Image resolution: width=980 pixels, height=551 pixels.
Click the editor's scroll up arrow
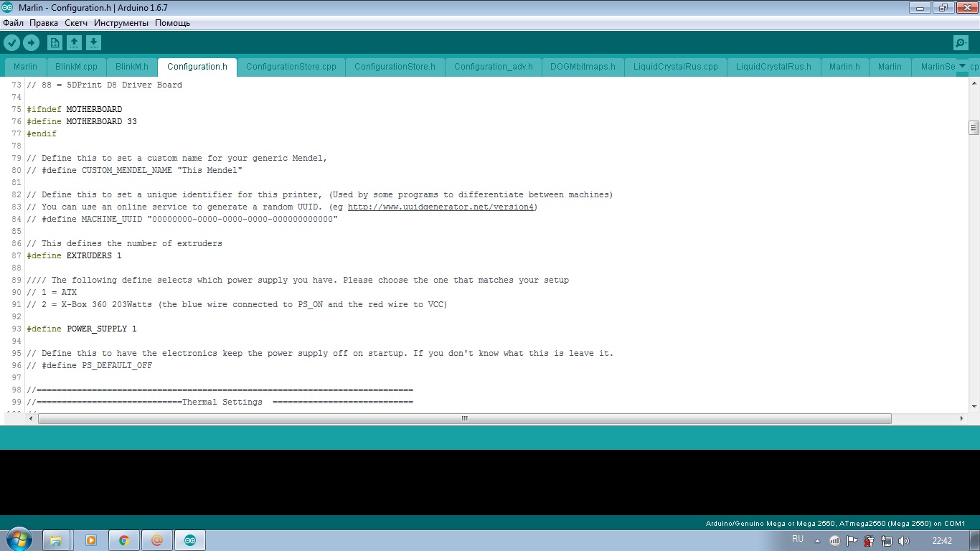tap(974, 83)
